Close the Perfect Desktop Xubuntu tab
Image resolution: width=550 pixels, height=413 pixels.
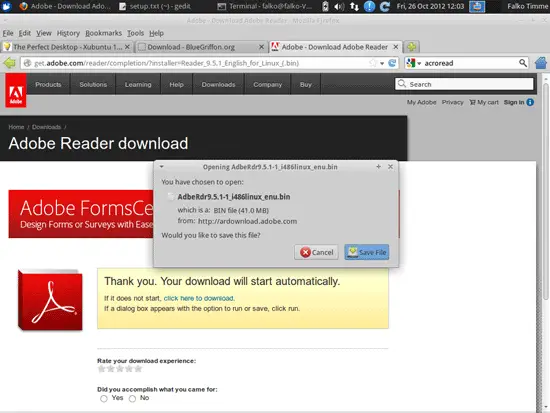pyautogui.click(x=127, y=47)
